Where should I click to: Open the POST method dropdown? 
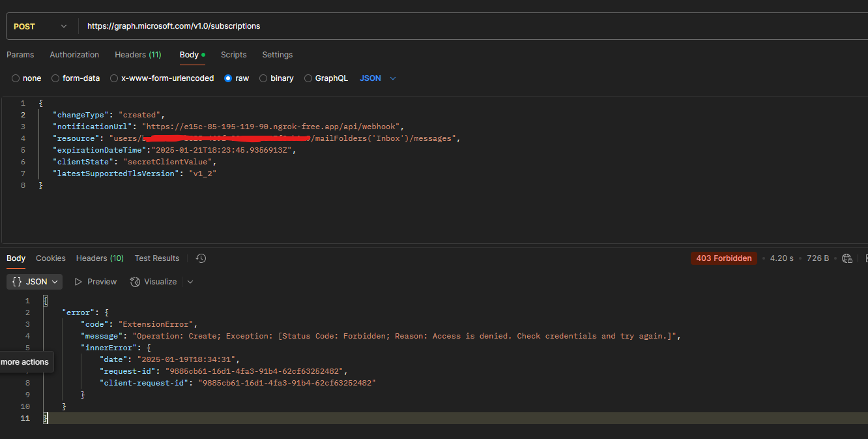40,26
